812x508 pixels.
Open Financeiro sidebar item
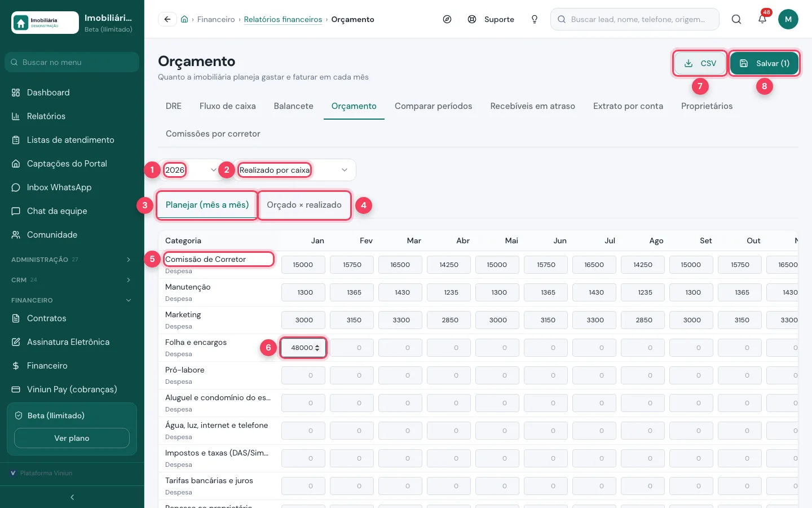click(72, 366)
